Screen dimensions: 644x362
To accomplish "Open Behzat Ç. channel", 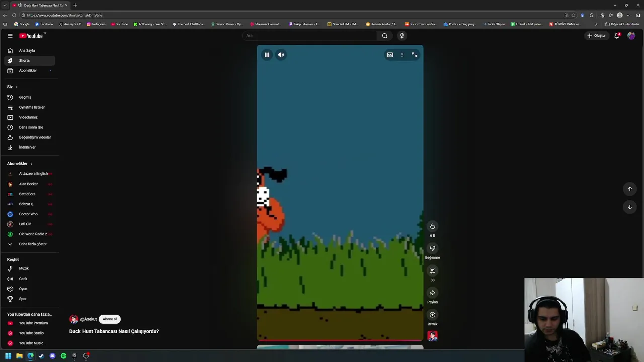I will 30,204.
